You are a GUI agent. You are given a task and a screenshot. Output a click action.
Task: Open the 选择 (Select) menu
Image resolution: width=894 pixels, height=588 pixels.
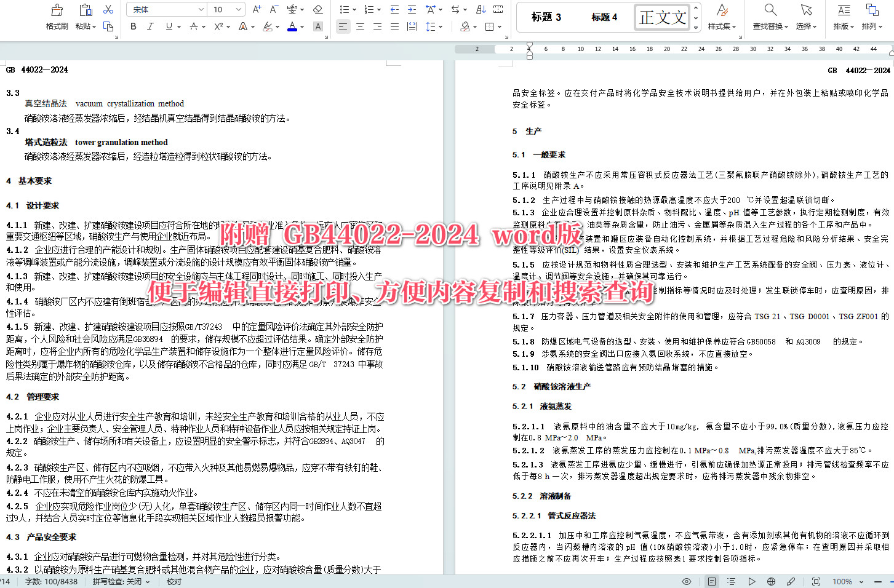pos(807,15)
